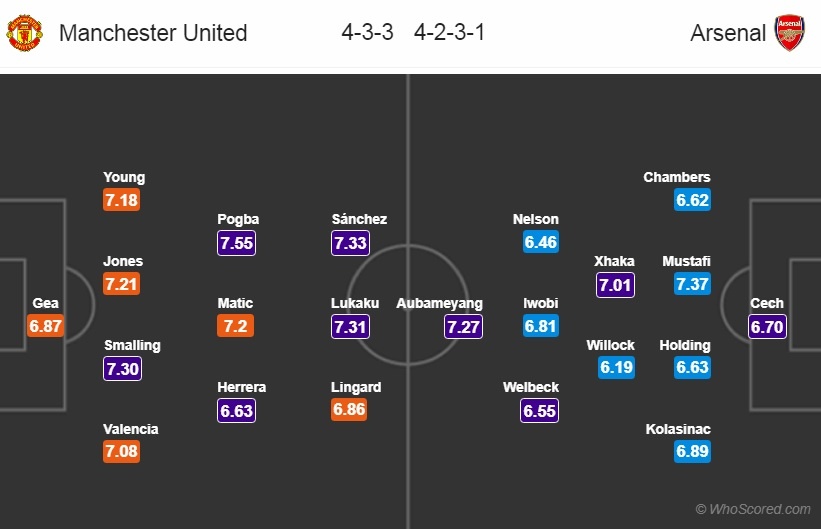Screen dimensions: 821x529
Task: Click the WhoScored.com watermark
Action: pyautogui.click(x=753, y=510)
